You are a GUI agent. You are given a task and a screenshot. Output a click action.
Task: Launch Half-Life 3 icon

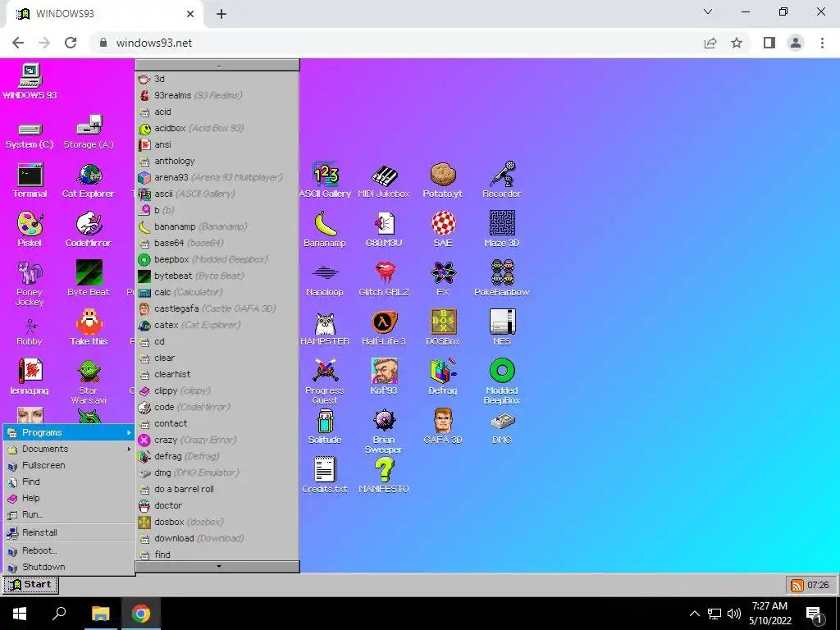point(384,328)
